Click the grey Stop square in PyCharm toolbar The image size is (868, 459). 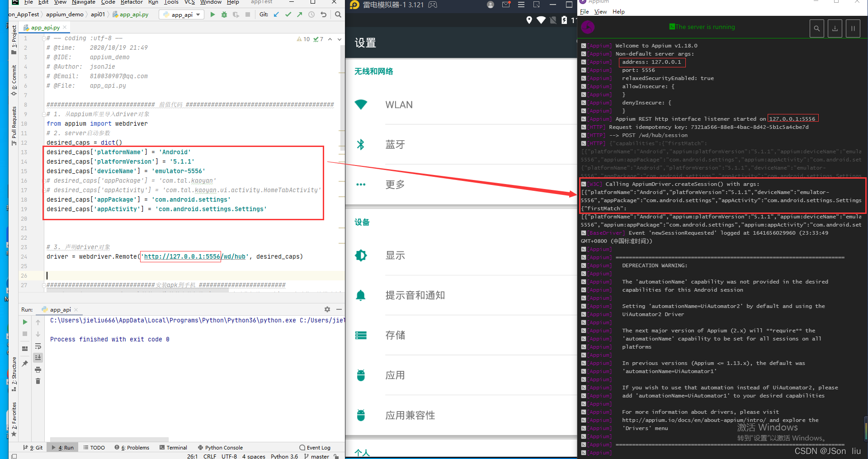pyautogui.click(x=248, y=14)
